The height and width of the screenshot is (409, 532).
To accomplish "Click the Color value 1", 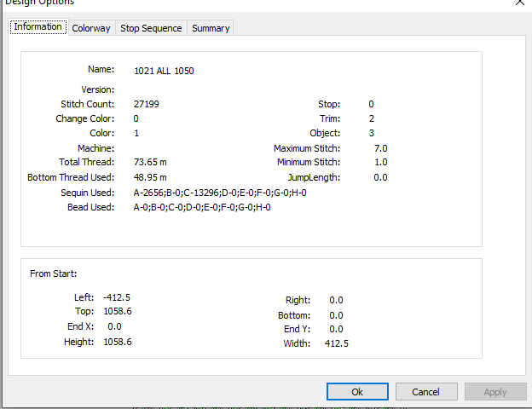I will click(136, 133).
